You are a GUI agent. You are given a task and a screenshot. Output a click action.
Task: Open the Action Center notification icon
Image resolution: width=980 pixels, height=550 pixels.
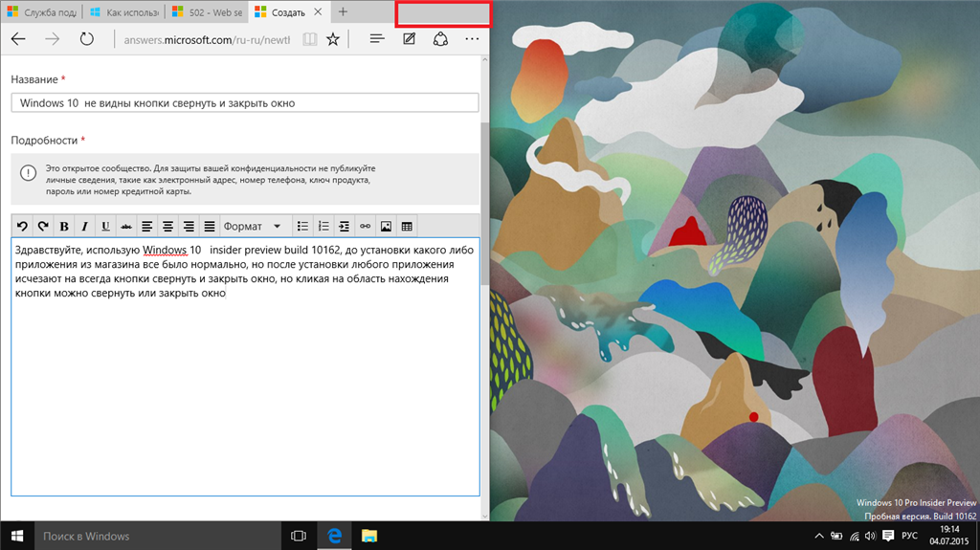point(888,536)
